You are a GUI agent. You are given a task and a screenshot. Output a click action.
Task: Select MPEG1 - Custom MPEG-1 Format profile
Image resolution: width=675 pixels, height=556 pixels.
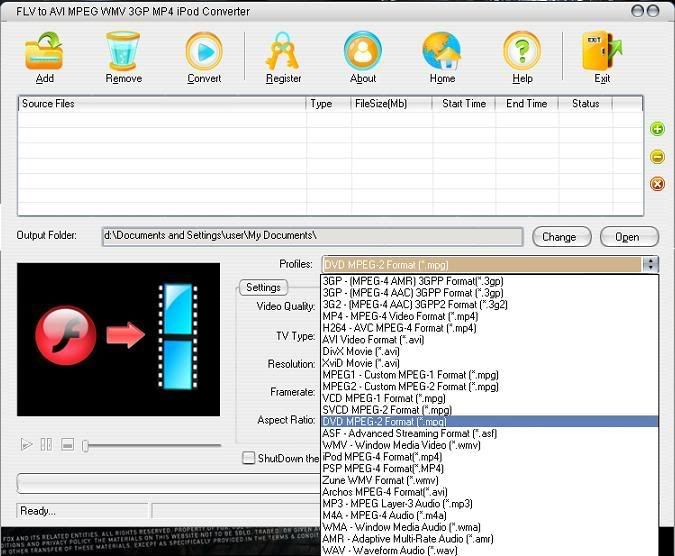tap(489, 375)
